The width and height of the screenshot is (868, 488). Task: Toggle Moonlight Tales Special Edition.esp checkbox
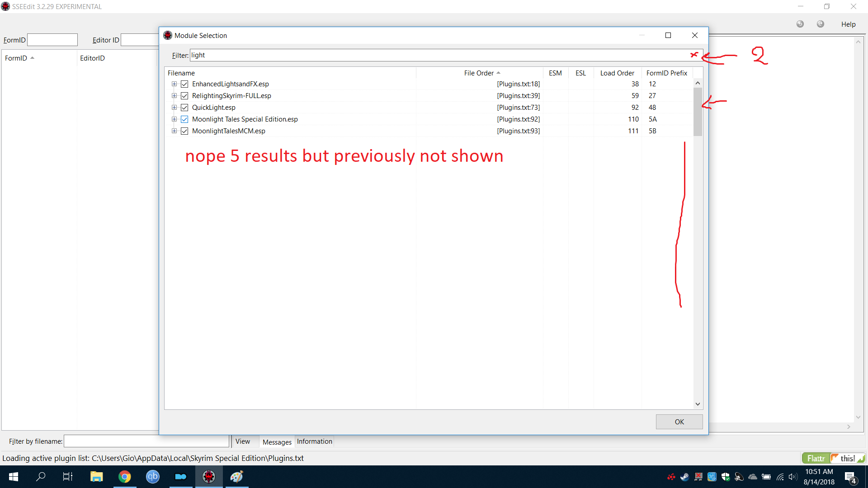[x=184, y=119]
